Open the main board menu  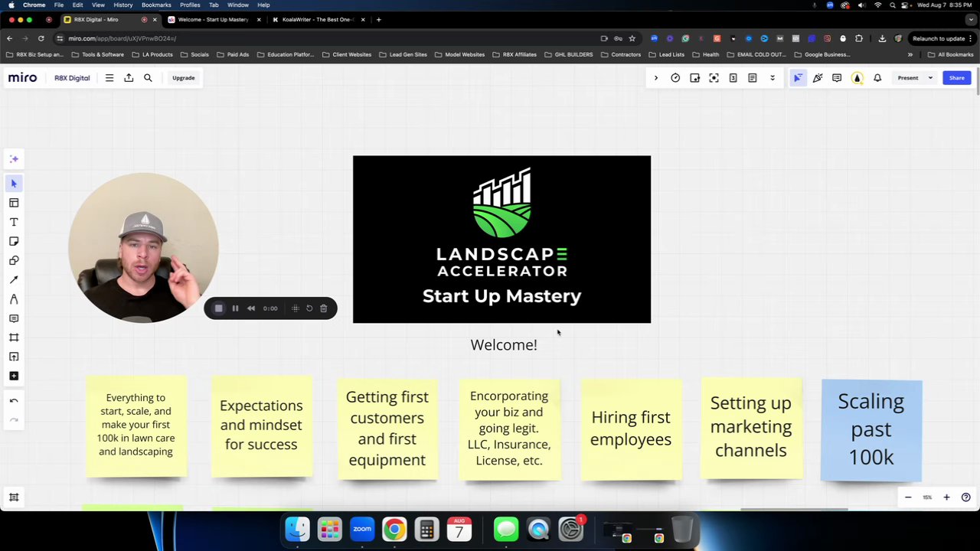pos(109,77)
